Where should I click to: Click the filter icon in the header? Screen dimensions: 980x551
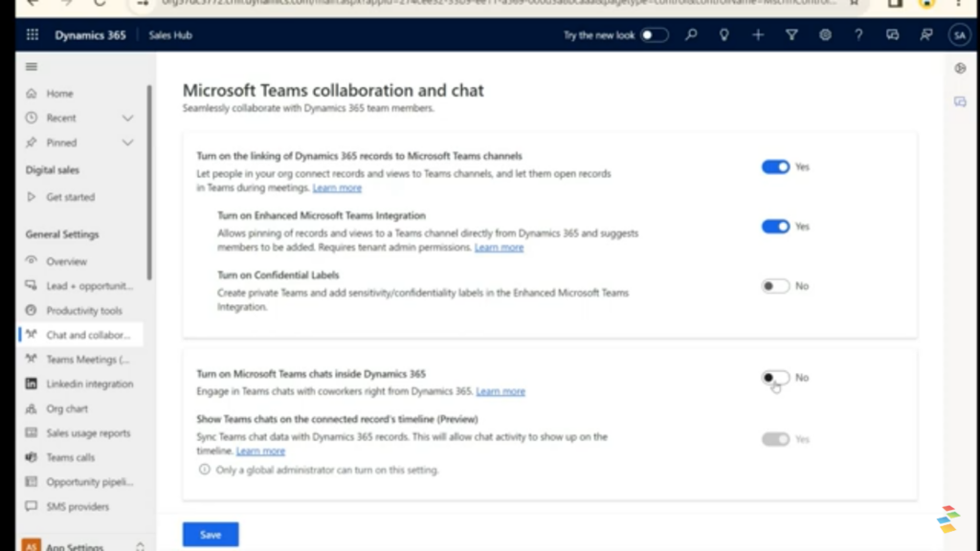[x=791, y=34]
